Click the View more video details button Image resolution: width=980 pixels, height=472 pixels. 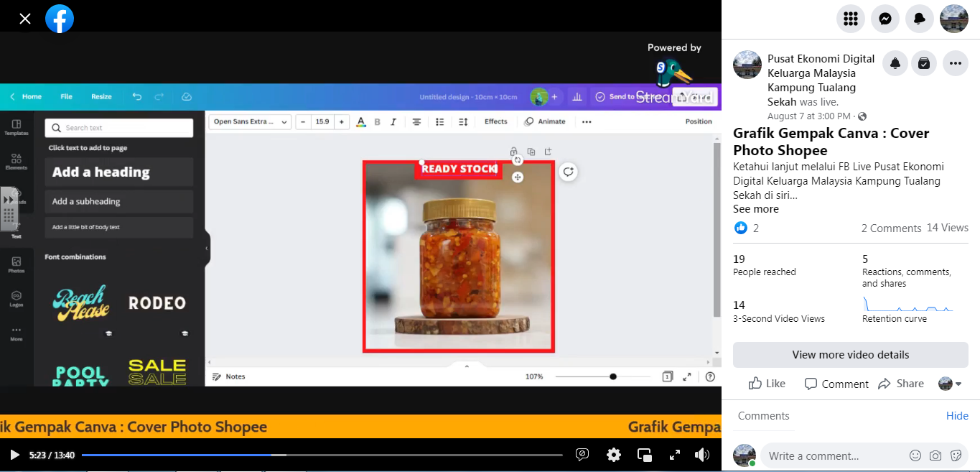(851, 355)
